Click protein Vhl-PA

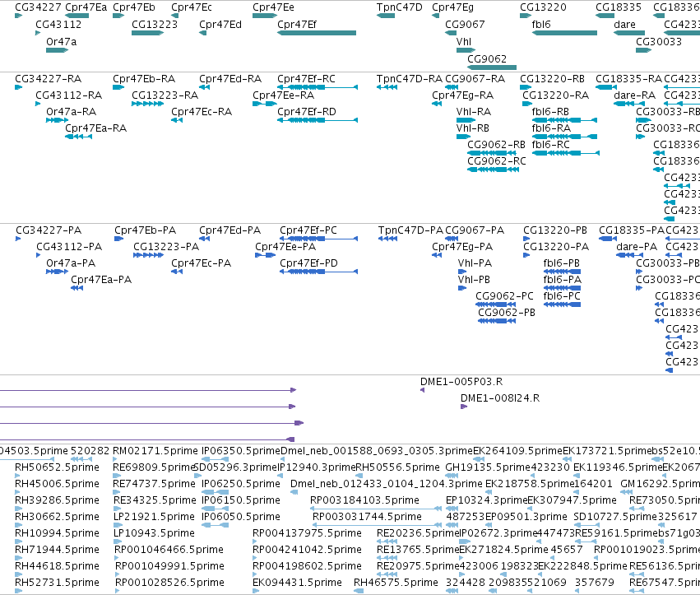point(462,272)
